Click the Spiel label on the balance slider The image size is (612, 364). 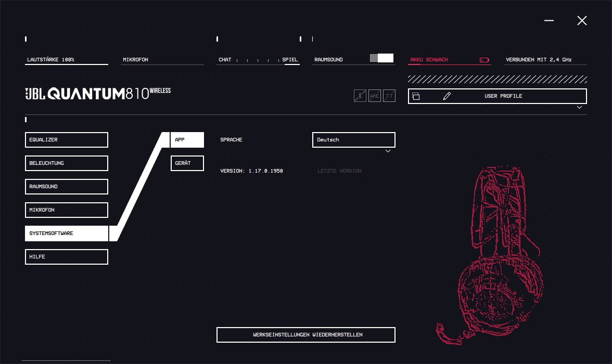coord(290,60)
